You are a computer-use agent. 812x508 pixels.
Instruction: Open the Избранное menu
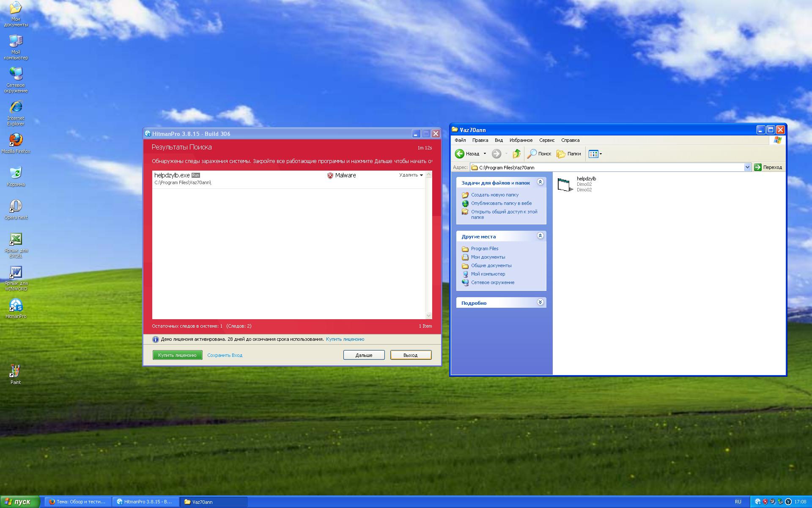click(521, 140)
